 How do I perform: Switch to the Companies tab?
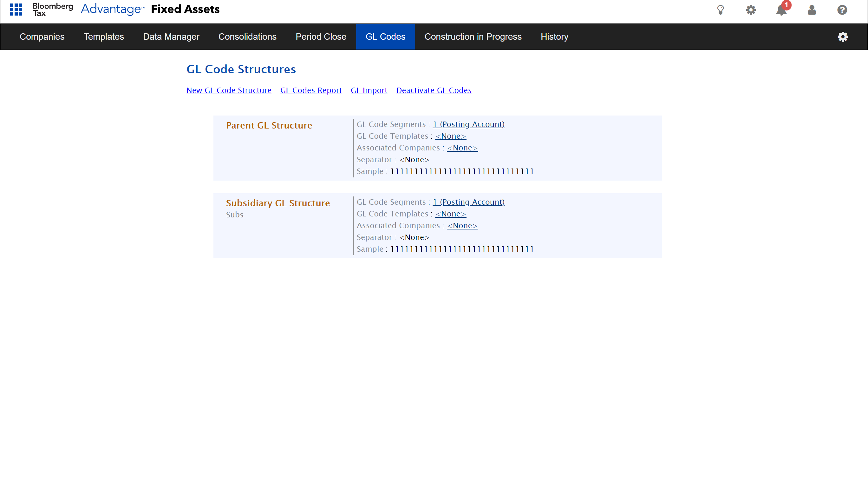tap(42, 37)
